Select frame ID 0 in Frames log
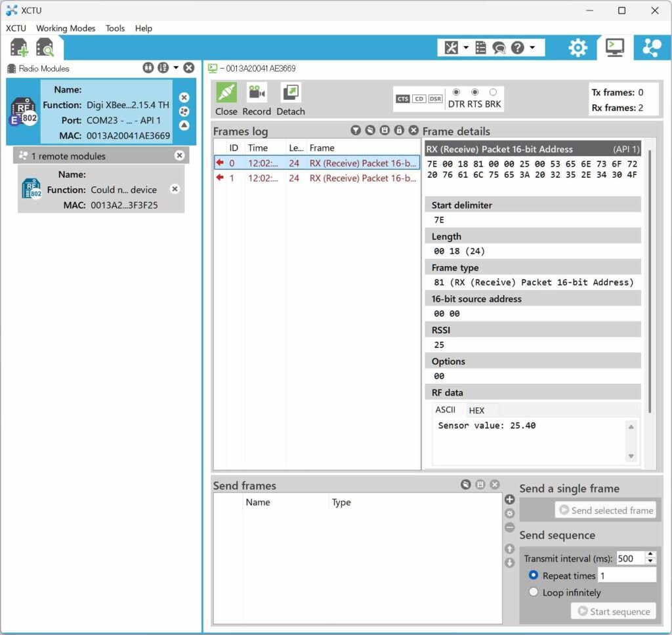Image resolution: width=672 pixels, height=635 pixels. pos(317,163)
